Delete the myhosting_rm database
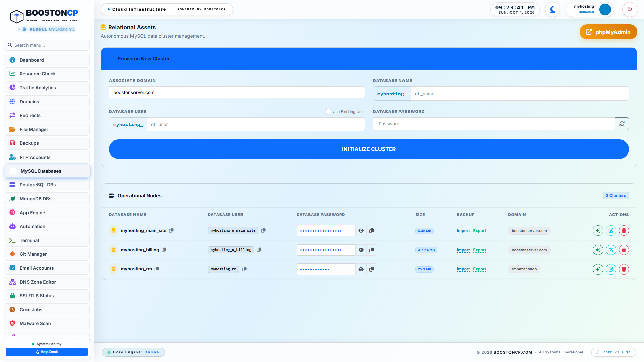Screen dimensions: 644x362 624,269
